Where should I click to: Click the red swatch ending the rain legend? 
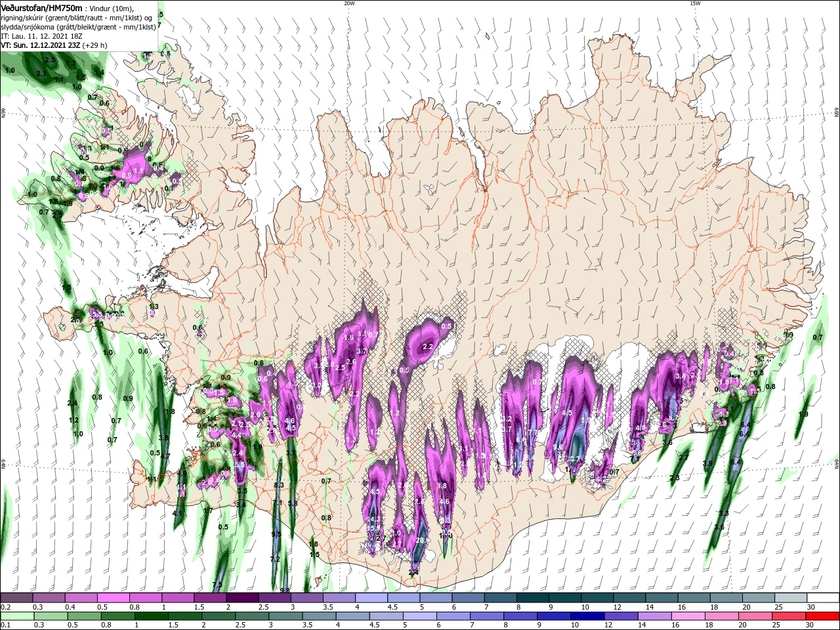[823, 616]
